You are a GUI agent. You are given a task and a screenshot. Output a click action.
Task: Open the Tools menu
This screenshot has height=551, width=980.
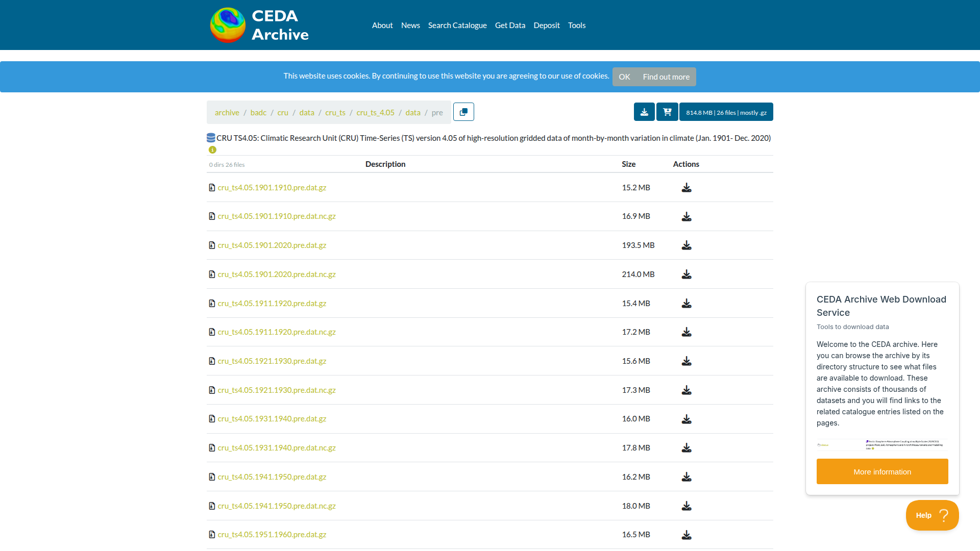pyautogui.click(x=577, y=25)
